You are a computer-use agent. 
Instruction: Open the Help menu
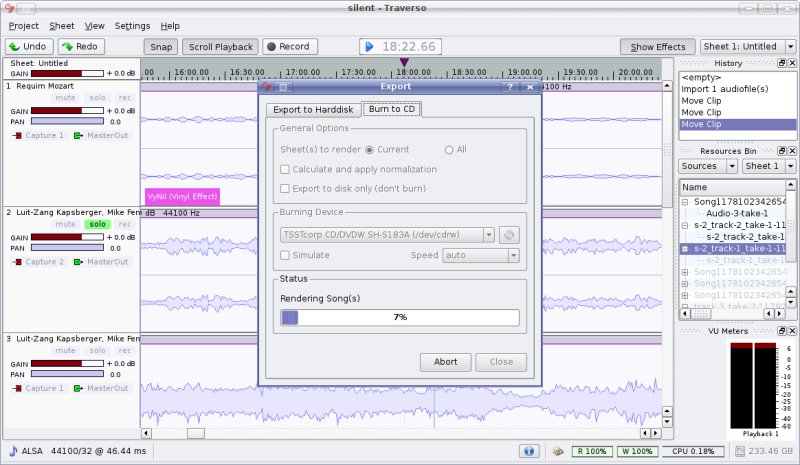(170, 26)
